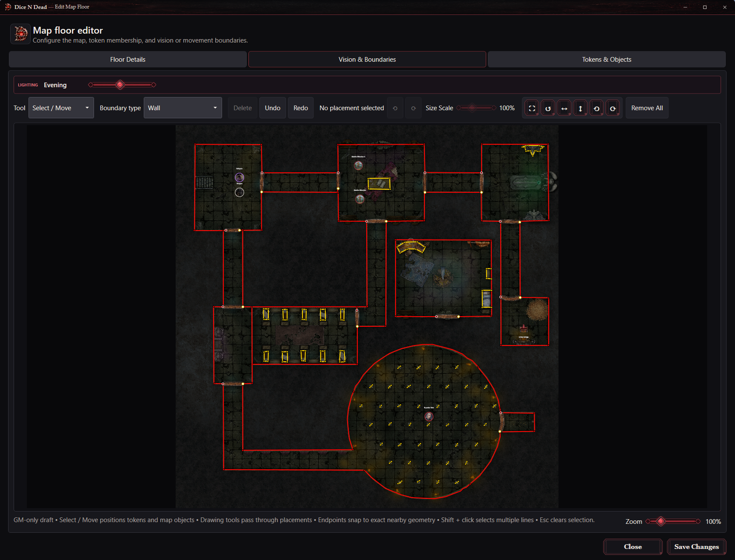Switch to the Vision & Boundaries tab
Image resolution: width=735 pixels, height=560 pixels.
point(367,60)
